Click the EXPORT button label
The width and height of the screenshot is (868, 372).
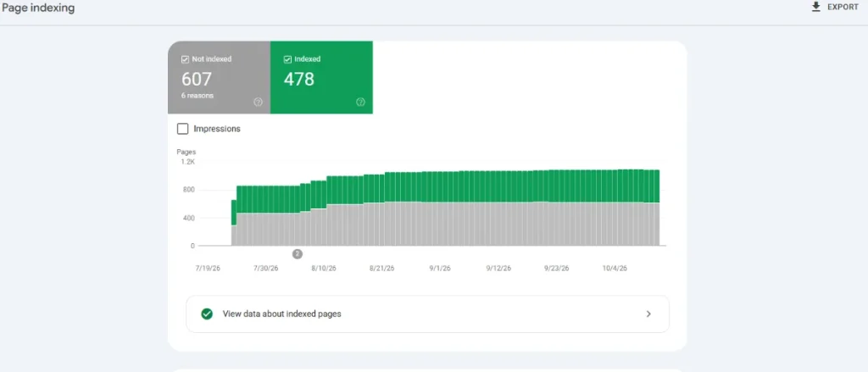(843, 7)
